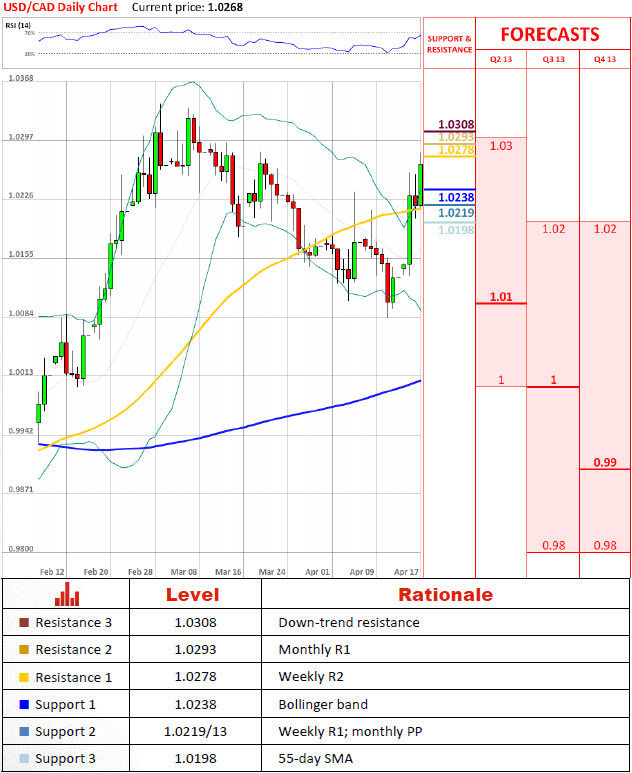Select the 'Support 1' row label
The image size is (632, 773).
tap(65, 705)
